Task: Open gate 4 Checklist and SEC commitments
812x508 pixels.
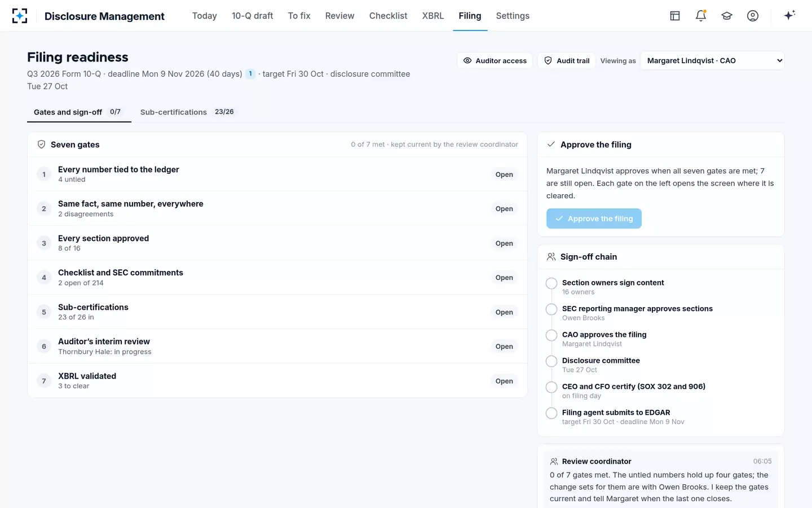Action: point(277,277)
